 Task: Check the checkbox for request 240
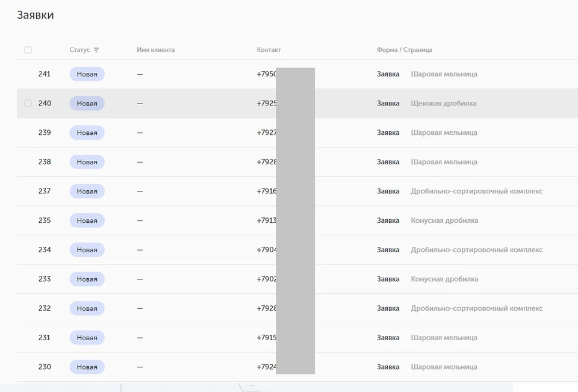tap(28, 103)
